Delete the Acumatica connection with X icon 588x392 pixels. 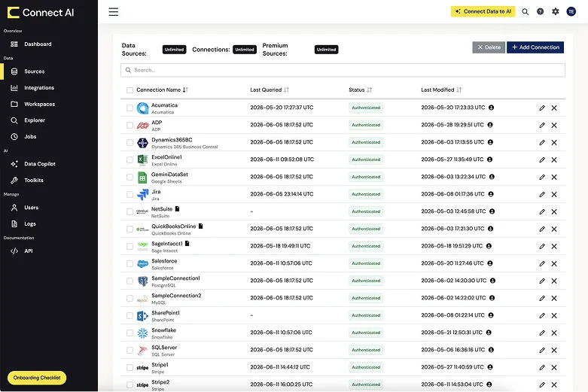point(554,108)
